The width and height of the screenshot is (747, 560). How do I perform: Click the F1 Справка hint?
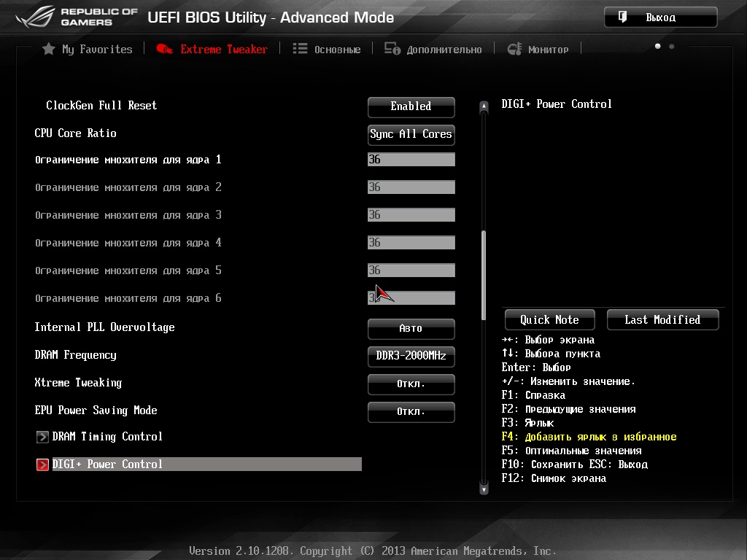tap(533, 395)
